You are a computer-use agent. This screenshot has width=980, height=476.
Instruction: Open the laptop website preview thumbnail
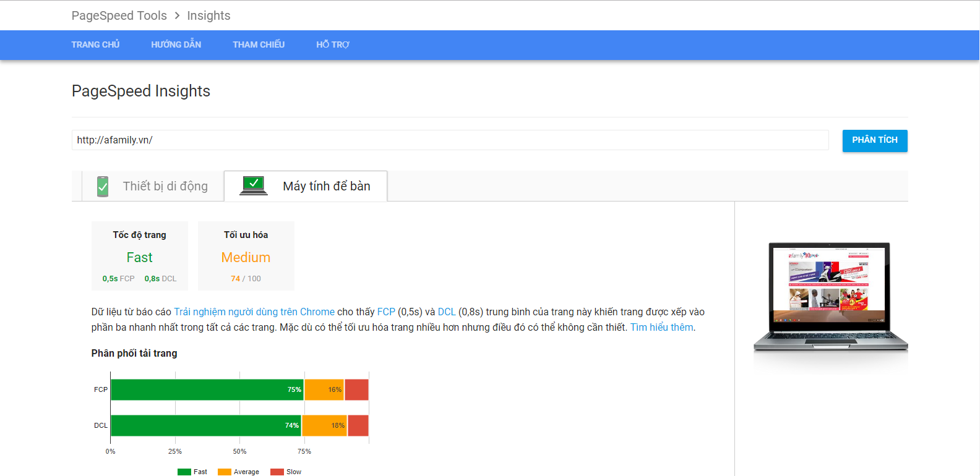point(830,297)
